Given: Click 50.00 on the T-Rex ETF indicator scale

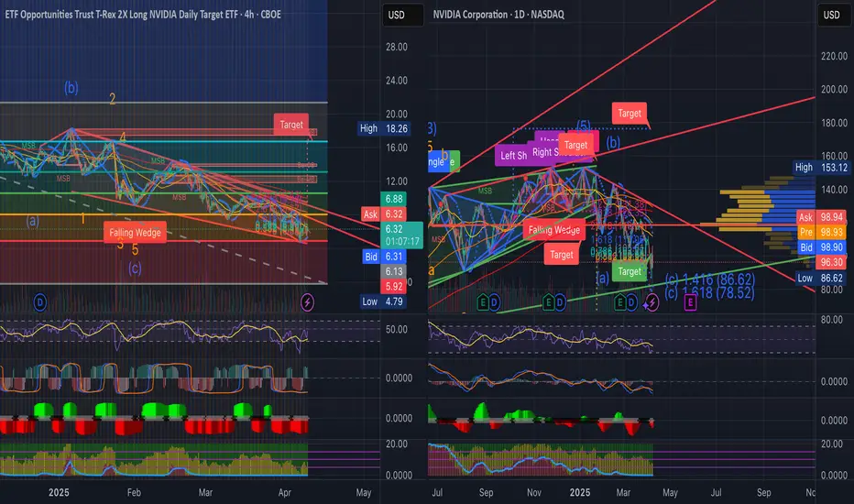Looking at the screenshot, I should [x=397, y=330].
